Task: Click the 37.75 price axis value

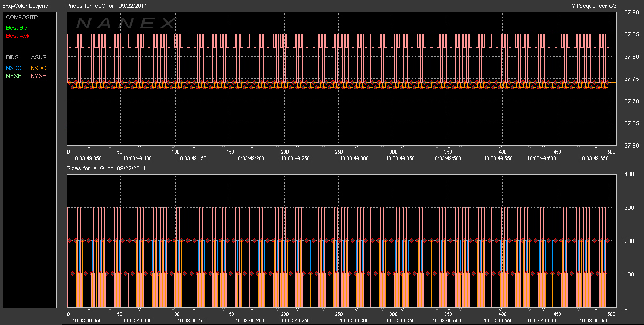Action: coord(631,79)
